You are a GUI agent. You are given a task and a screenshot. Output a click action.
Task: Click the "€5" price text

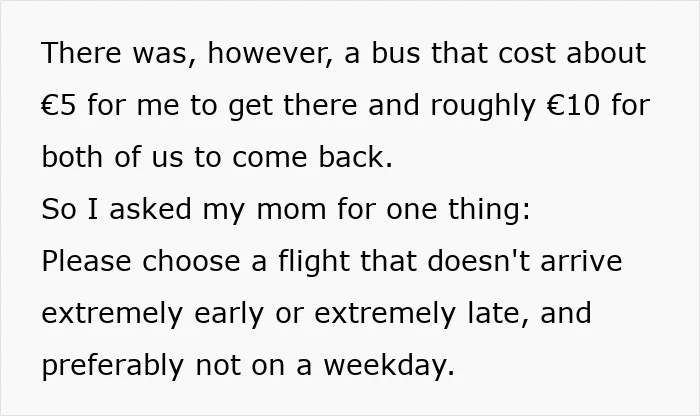58,105
